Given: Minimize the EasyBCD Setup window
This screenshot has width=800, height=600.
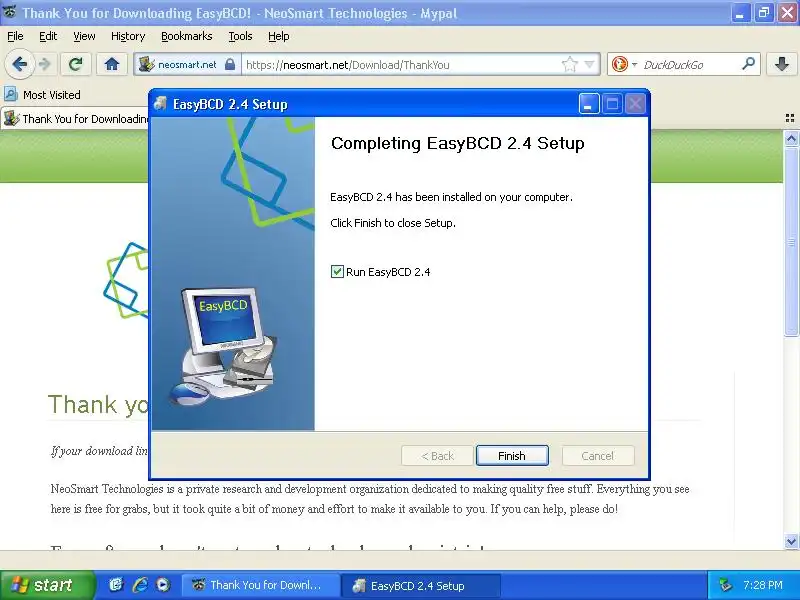Looking at the screenshot, I should pos(589,104).
